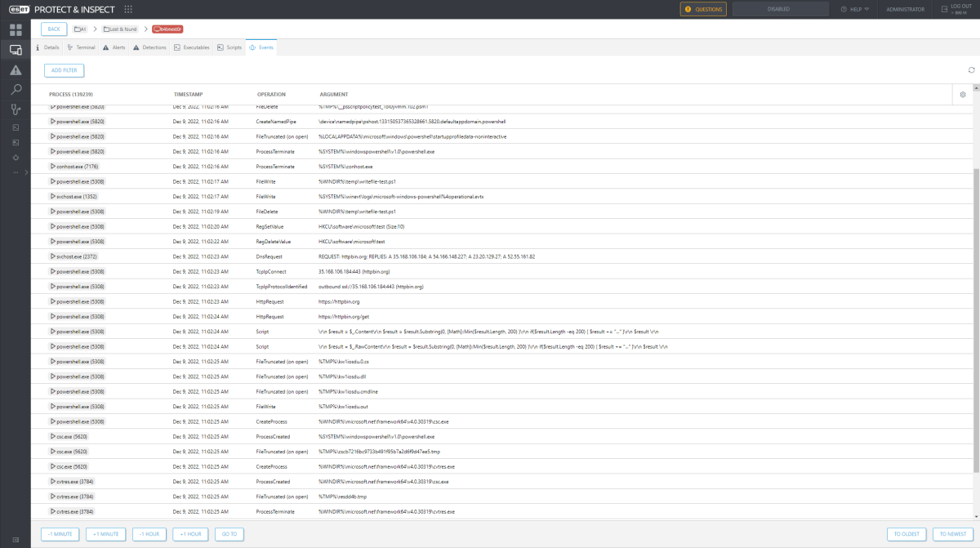Click the refresh icon above the events table
The height and width of the screenshot is (548, 980).
pyautogui.click(x=972, y=70)
